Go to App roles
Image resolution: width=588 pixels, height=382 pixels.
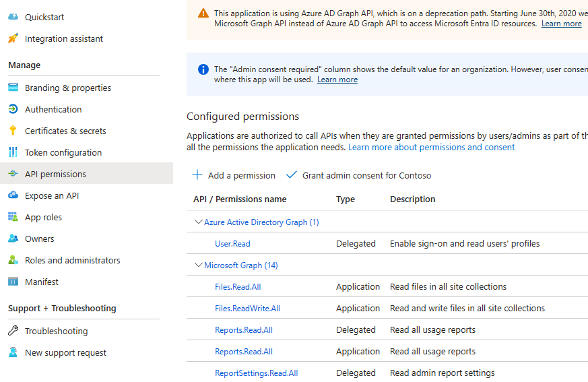(x=44, y=217)
